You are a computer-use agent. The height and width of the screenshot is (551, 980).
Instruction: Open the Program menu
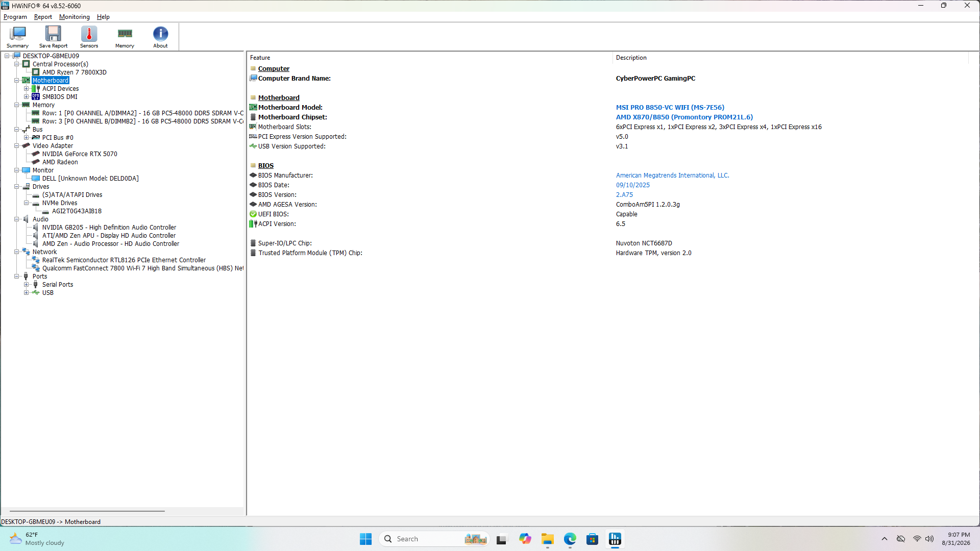pos(15,17)
